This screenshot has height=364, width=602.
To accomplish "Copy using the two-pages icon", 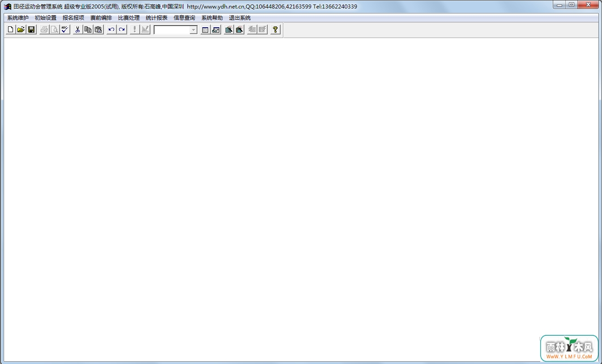I will pos(88,30).
